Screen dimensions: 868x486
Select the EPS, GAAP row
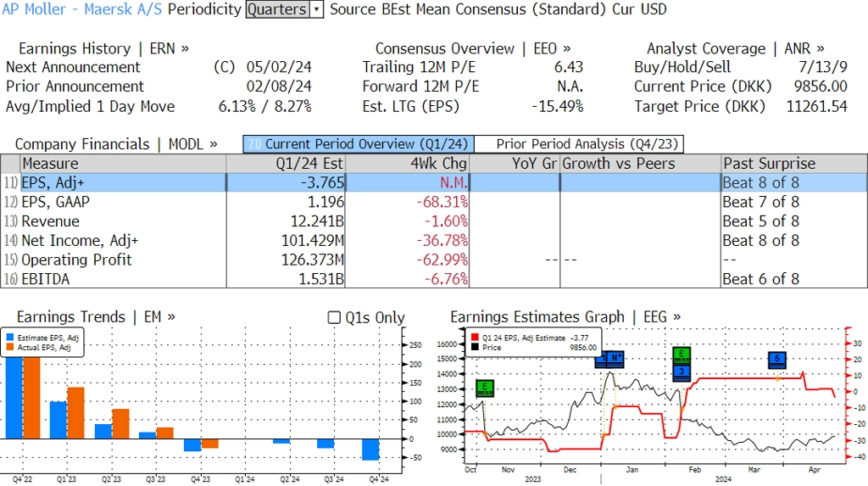click(x=434, y=202)
